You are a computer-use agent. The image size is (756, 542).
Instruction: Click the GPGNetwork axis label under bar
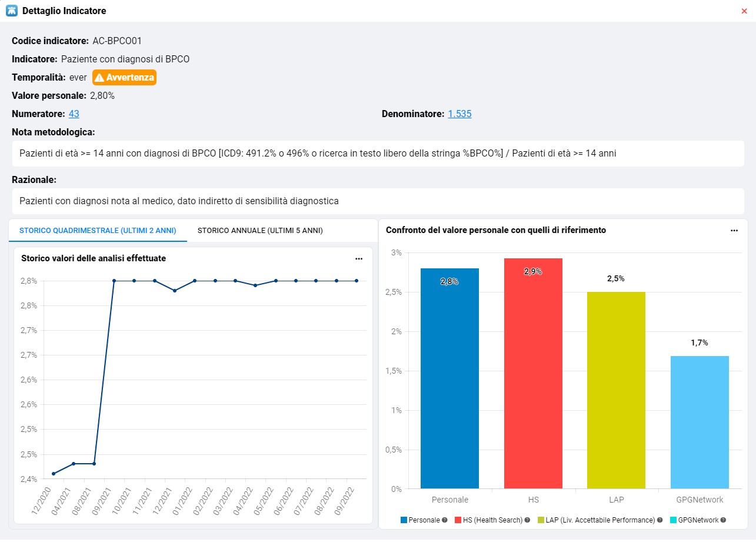(700, 500)
